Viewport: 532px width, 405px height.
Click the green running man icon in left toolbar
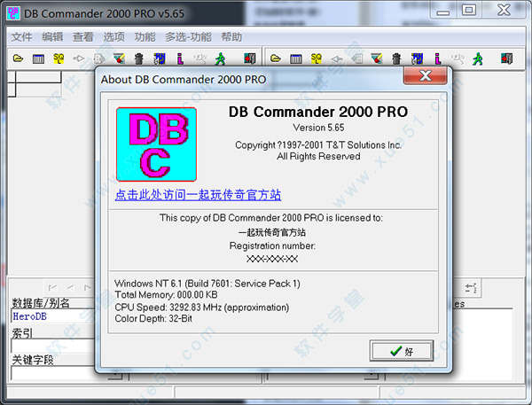point(220,58)
